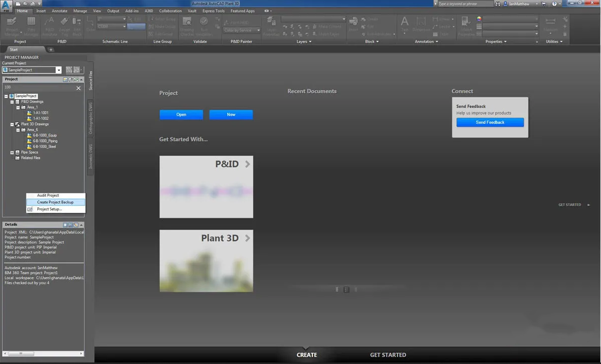Expand the Utilities panel dropdown

tap(554, 41)
